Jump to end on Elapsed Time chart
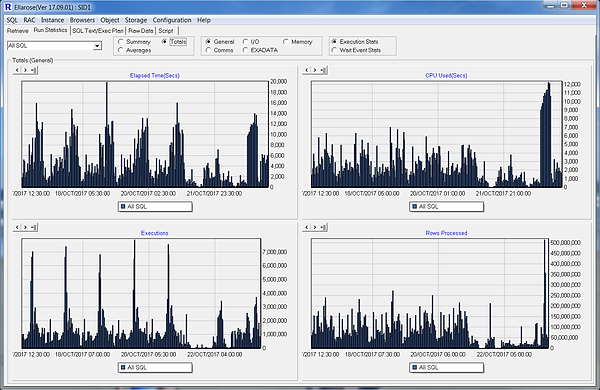The image size is (600, 390). [x=34, y=70]
